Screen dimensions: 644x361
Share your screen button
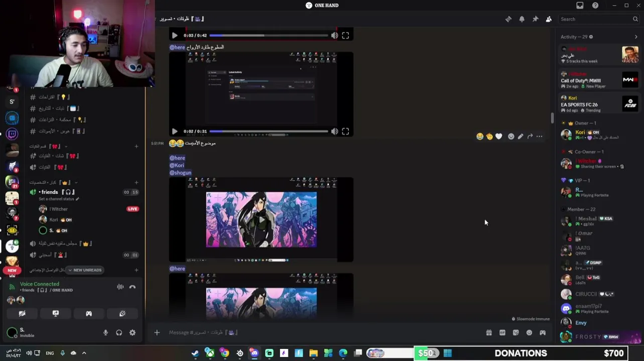56,314
